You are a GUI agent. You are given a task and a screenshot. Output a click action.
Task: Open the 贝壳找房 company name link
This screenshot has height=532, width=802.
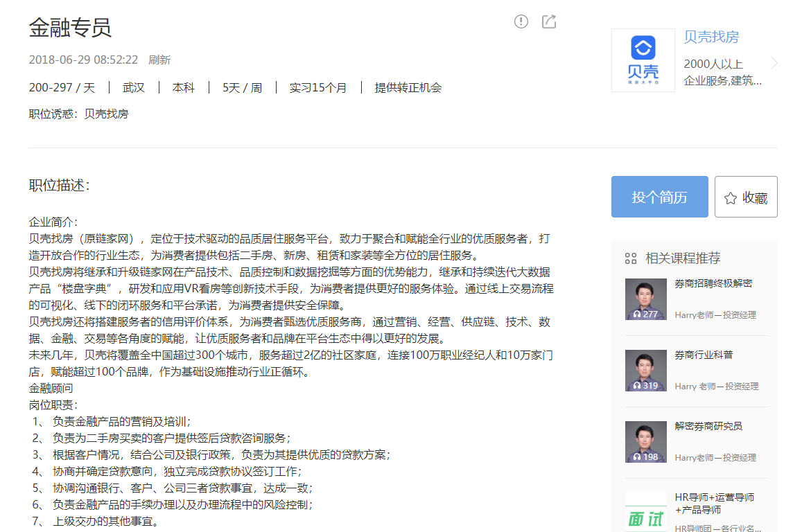pos(711,37)
